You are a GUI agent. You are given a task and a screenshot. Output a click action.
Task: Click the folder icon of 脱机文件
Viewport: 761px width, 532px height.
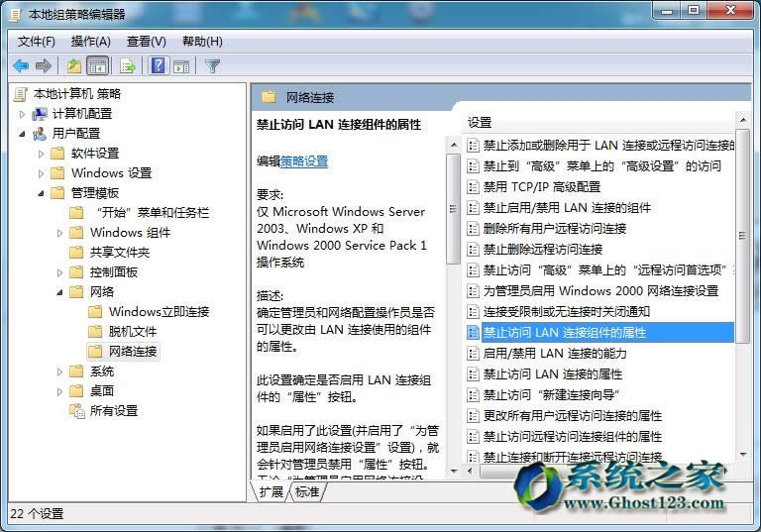click(95, 331)
